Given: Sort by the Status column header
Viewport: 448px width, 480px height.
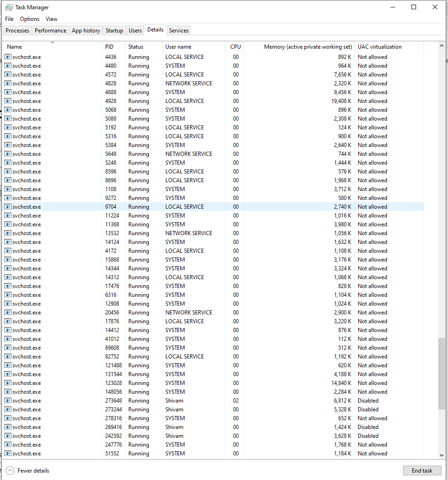Looking at the screenshot, I should [x=144, y=47].
